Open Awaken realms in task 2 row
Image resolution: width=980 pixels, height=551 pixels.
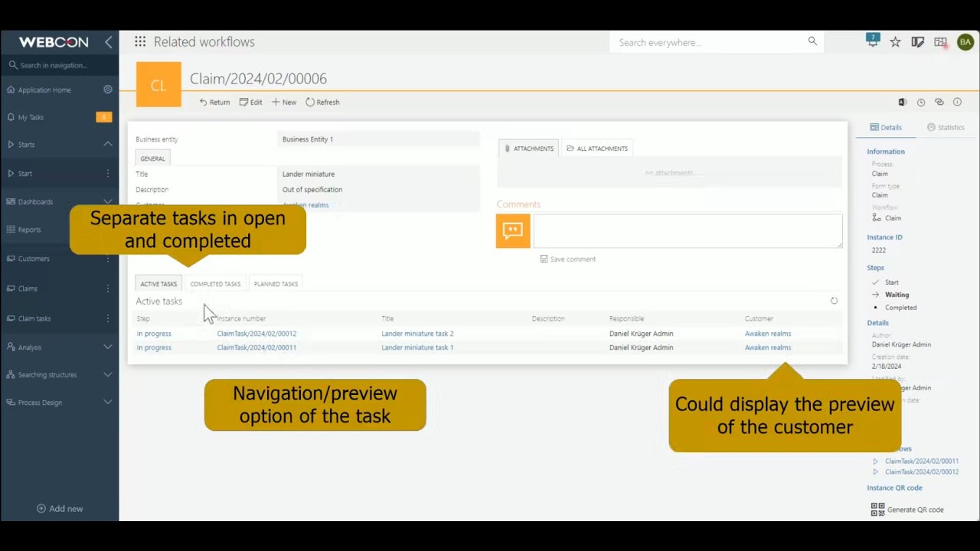[768, 334]
